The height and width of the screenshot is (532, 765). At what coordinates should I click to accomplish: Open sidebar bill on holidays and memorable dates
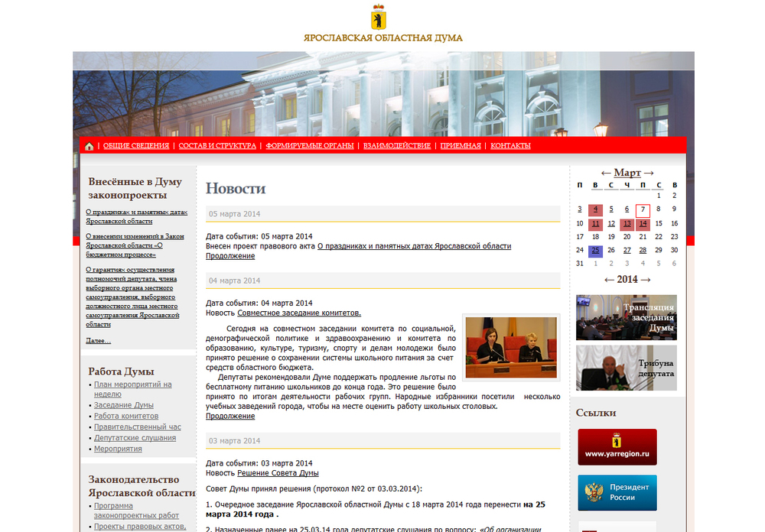point(137,216)
